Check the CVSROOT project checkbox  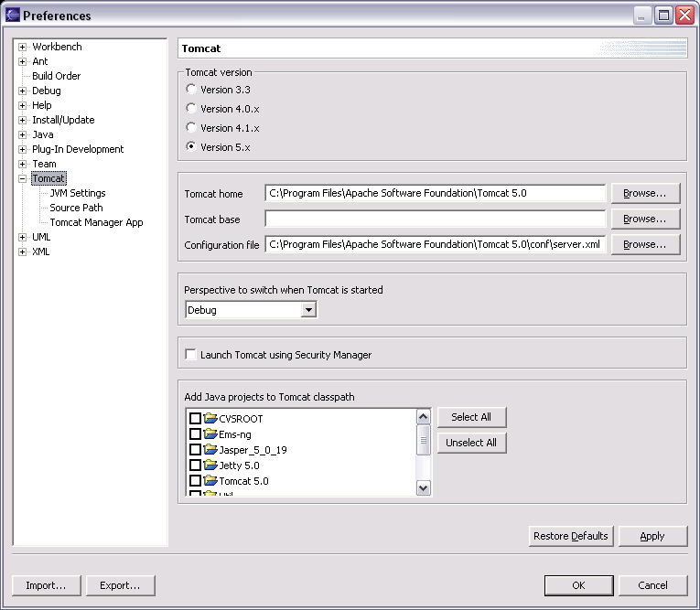(195, 418)
